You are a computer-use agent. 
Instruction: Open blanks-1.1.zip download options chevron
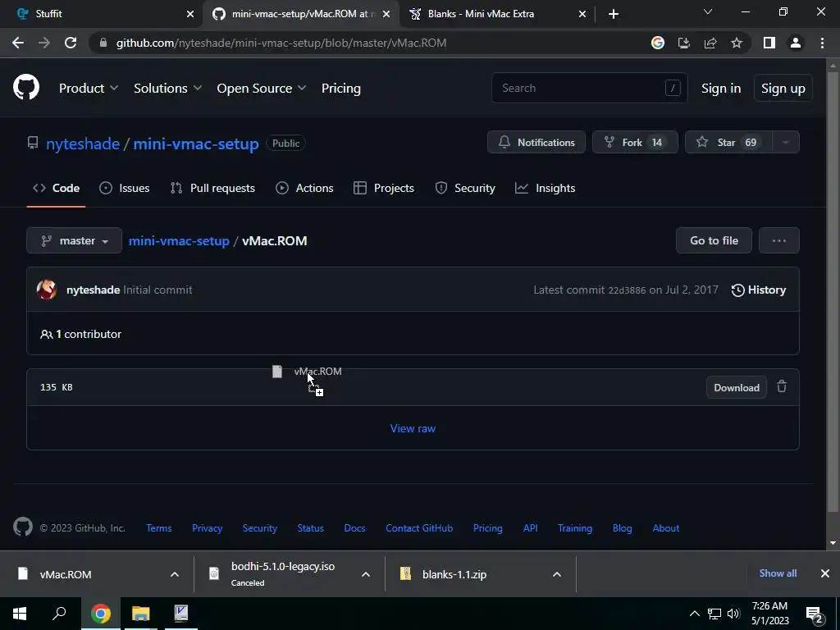coord(557,574)
